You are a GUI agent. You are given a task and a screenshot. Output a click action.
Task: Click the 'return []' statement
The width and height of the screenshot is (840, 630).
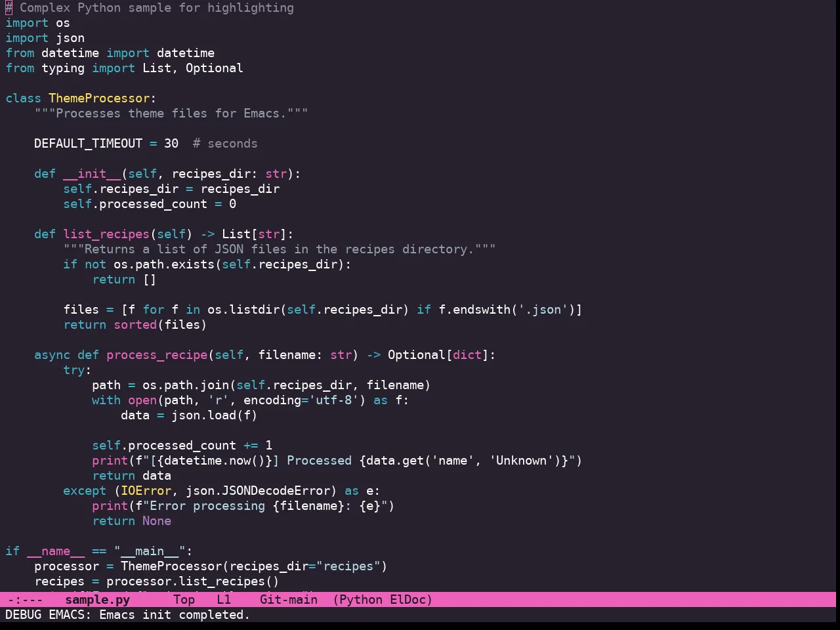tap(124, 280)
